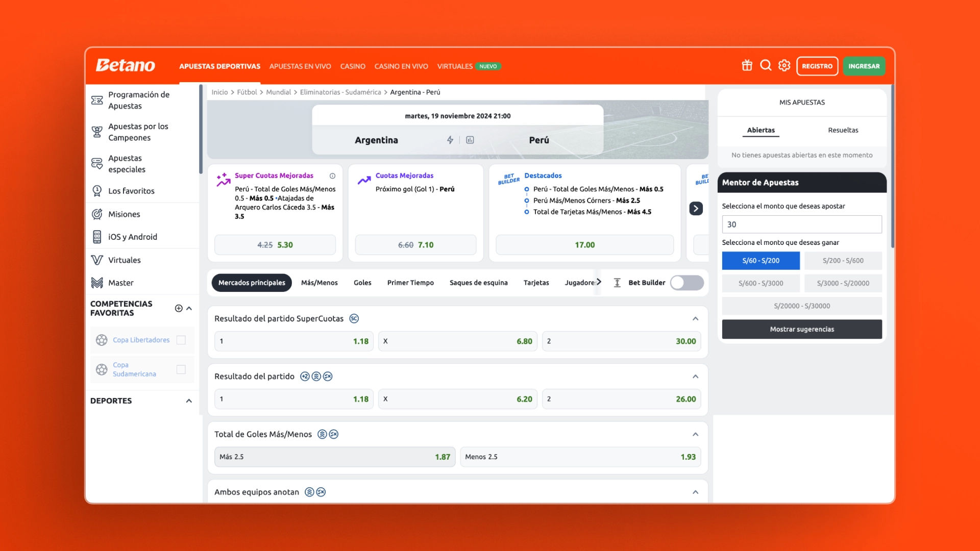Open the settings gear icon

pos(785,66)
